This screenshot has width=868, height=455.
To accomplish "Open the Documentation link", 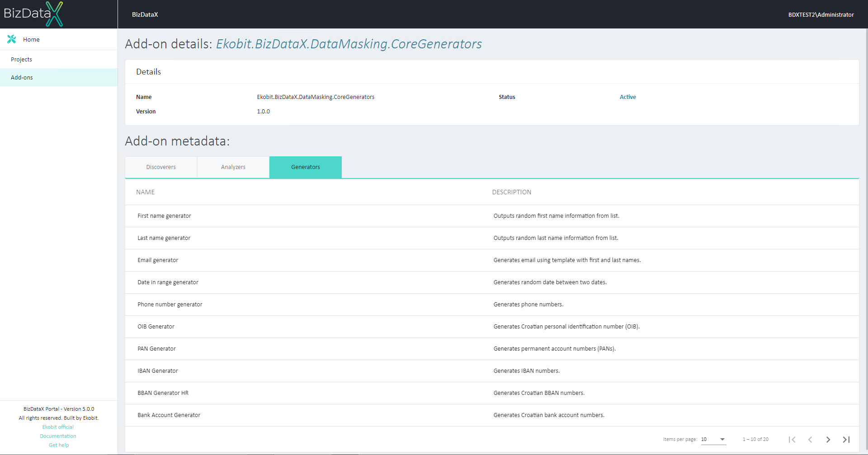I will tap(58, 436).
